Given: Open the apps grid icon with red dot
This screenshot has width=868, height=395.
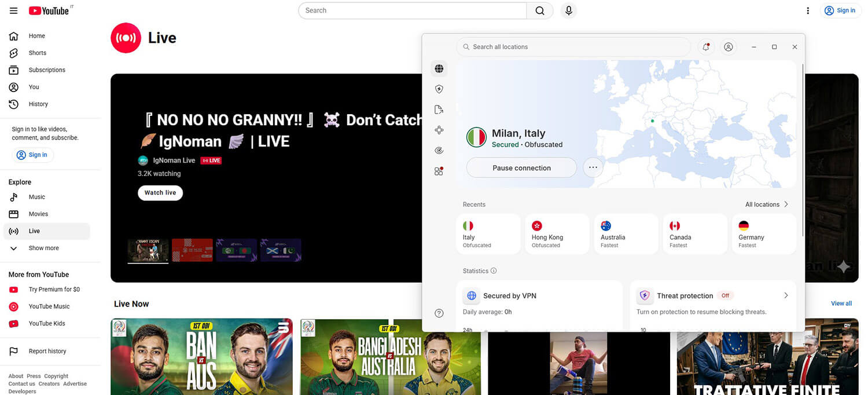Looking at the screenshot, I should 439,171.
